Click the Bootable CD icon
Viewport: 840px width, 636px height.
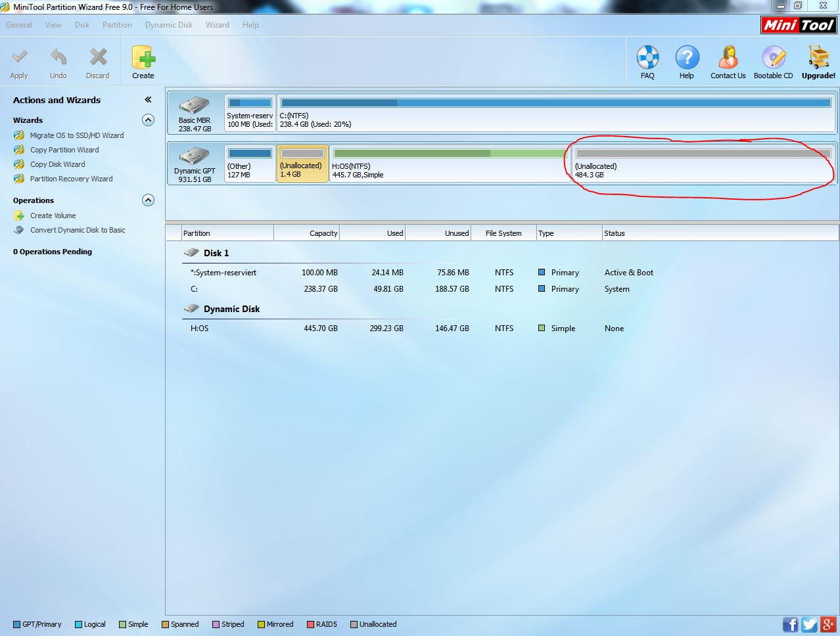coord(774,57)
